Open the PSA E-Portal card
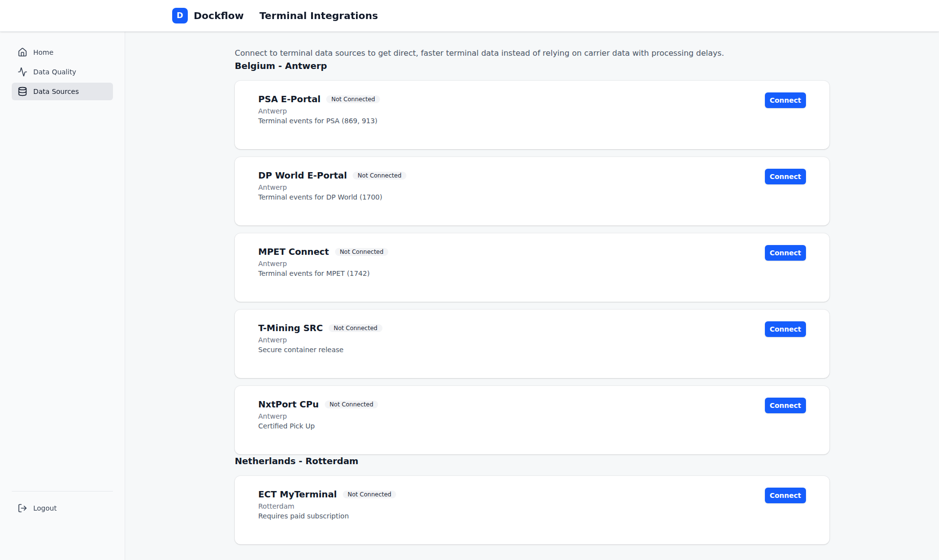939x560 pixels. [x=489, y=115]
